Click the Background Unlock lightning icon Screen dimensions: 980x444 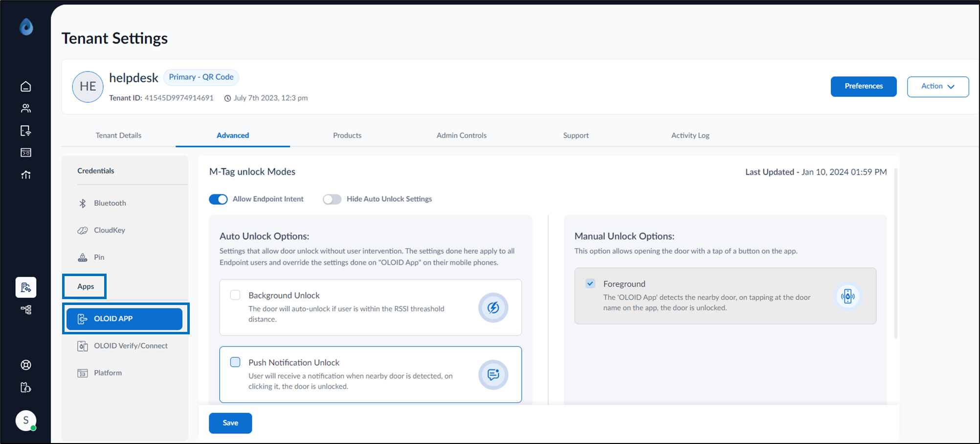[493, 307]
